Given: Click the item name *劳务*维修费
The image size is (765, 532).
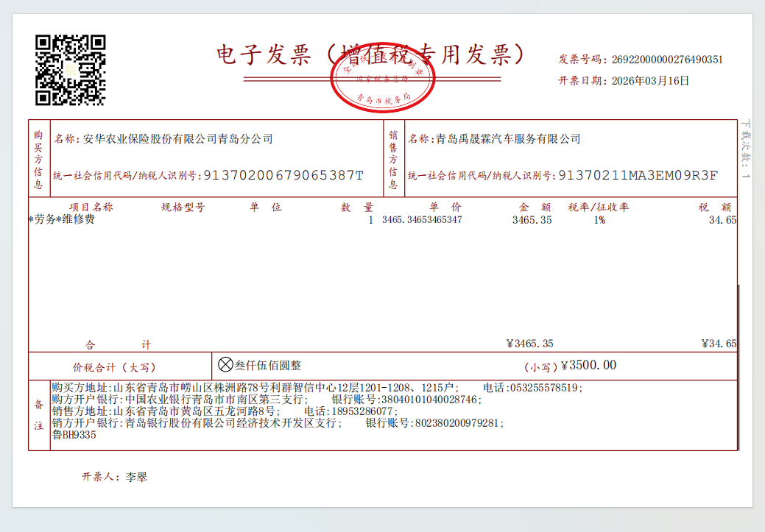Looking at the screenshot, I should pos(62,220).
